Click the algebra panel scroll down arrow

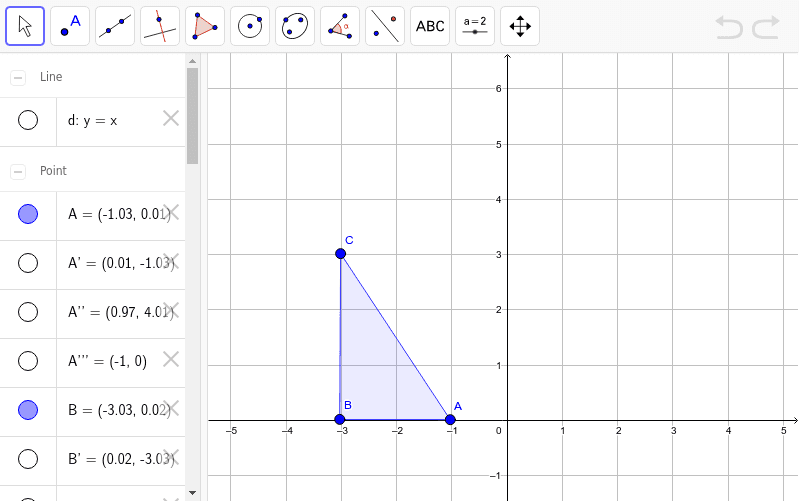192,493
